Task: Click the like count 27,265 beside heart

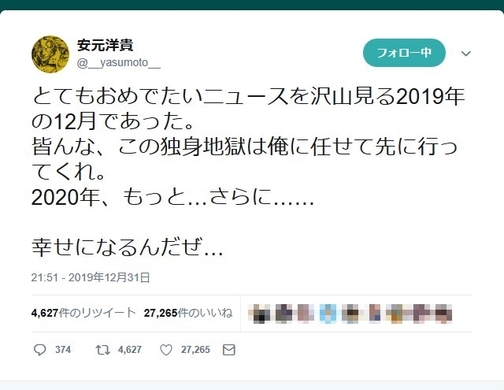Action: tap(196, 350)
